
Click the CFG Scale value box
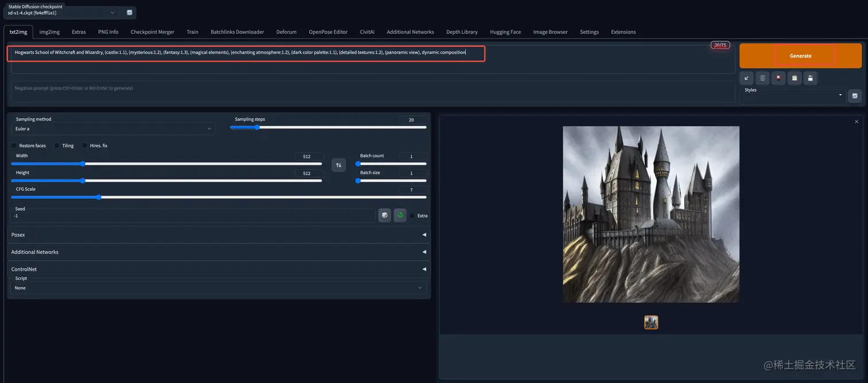click(x=413, y=189)
